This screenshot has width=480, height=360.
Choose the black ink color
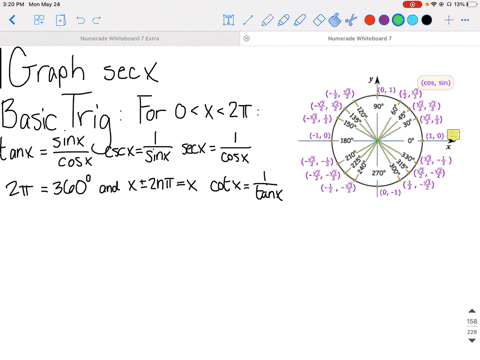(427, 20)
